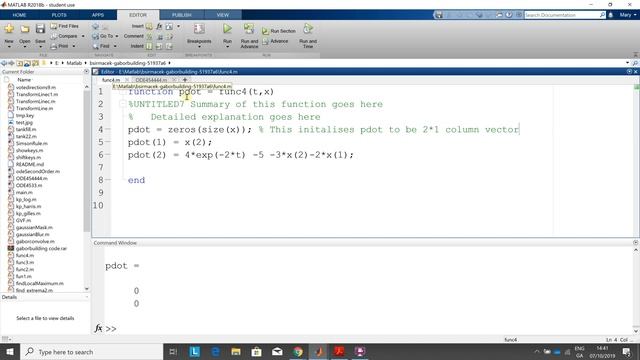Screen dimensions: 640x360
Task: Click the Command Window prompt line
Action: (367, 328)
